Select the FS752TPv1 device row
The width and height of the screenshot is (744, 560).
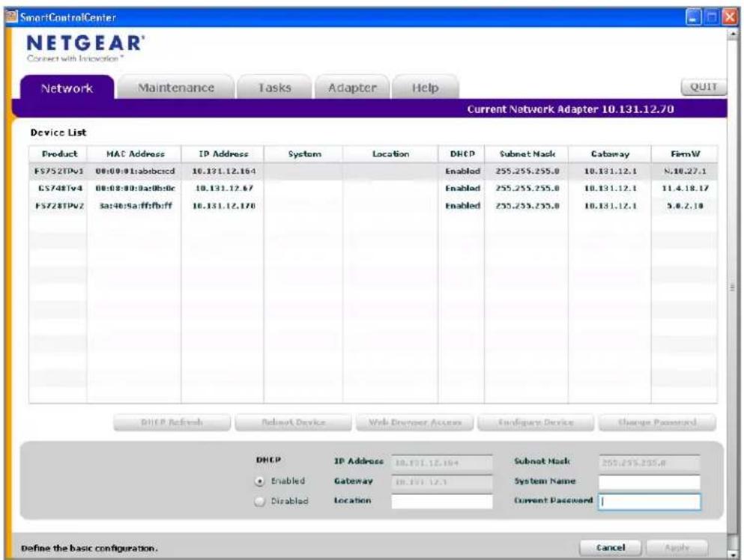pos(373,171)
